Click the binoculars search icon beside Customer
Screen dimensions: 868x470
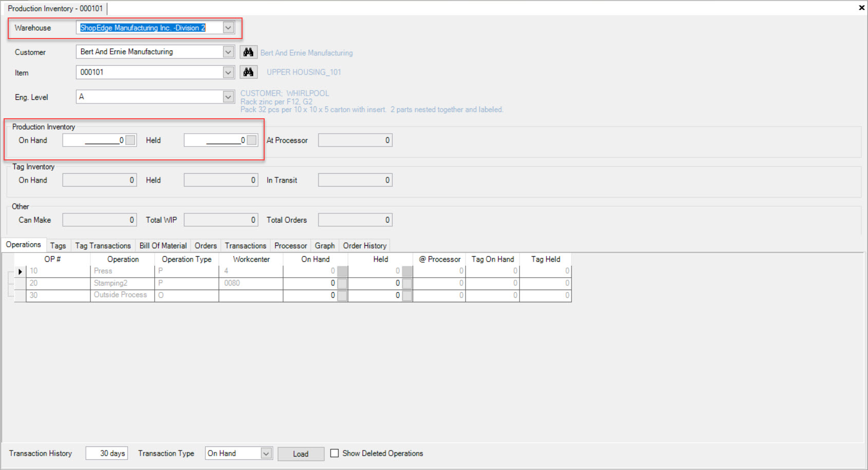[x=248, y=52]
